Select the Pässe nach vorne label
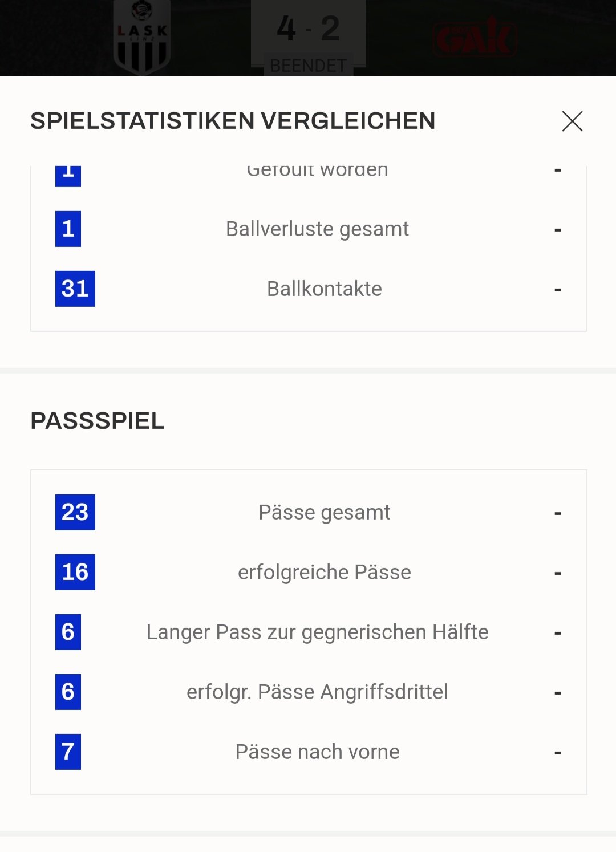616x852 pixels. coord(317,752)
